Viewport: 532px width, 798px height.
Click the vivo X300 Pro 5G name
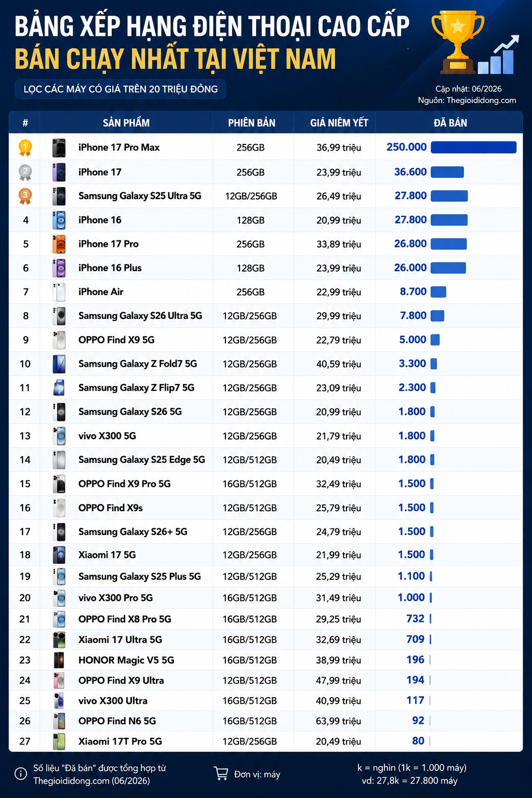tap(116, 598)
